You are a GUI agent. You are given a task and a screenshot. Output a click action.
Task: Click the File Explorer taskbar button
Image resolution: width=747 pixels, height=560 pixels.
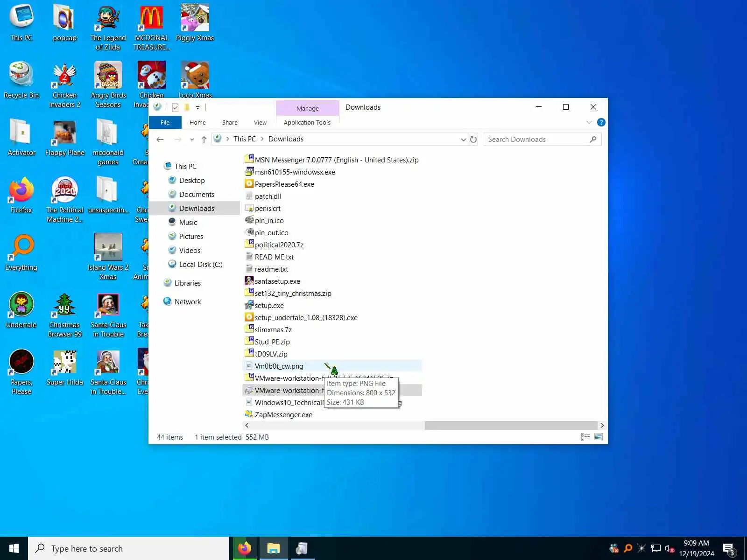pos(274,548)
